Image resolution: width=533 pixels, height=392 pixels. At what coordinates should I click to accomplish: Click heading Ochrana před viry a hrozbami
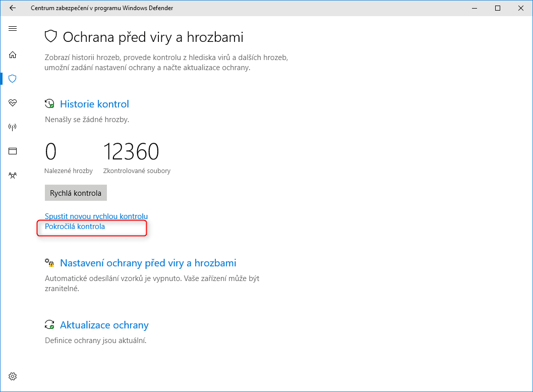[153, 37]
